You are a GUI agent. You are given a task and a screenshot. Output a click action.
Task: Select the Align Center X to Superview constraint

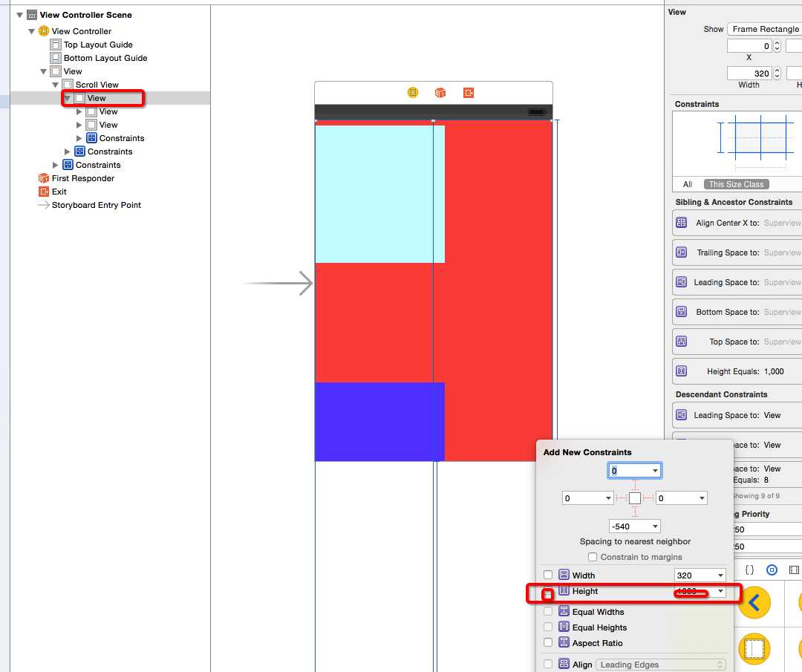pyautogui.click(x=737, y=223)
